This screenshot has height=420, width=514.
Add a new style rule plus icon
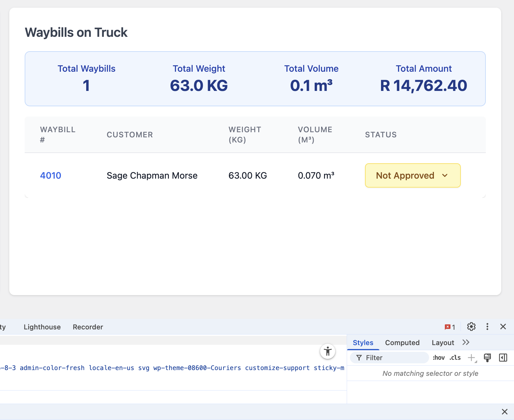(x=472, y=358)
